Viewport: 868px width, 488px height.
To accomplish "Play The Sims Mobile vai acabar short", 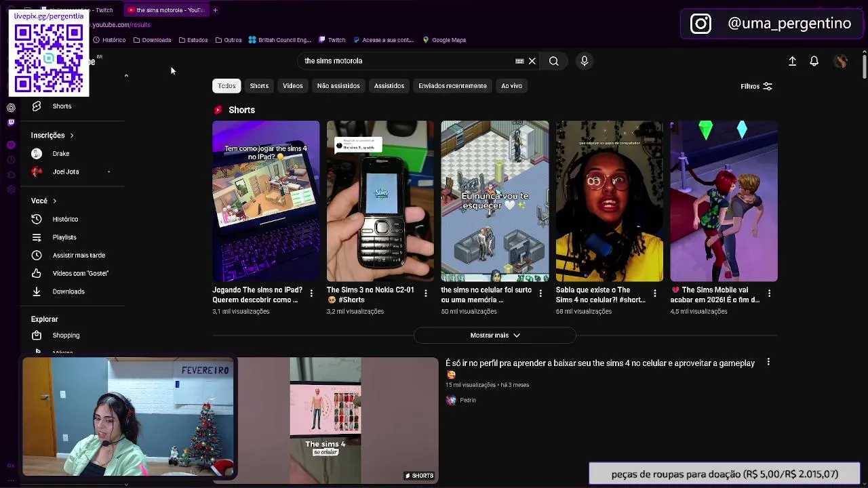I will click(724, 201).
